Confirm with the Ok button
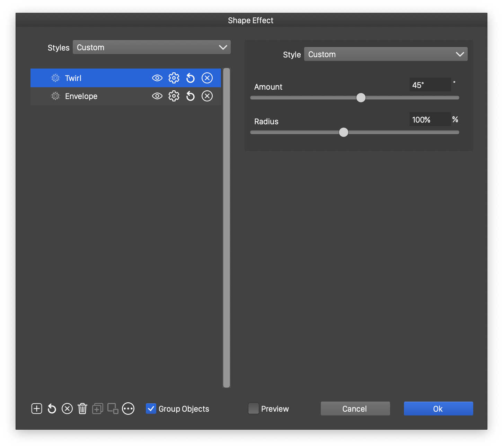Viewport: 503px width, 448px height. 439,409
